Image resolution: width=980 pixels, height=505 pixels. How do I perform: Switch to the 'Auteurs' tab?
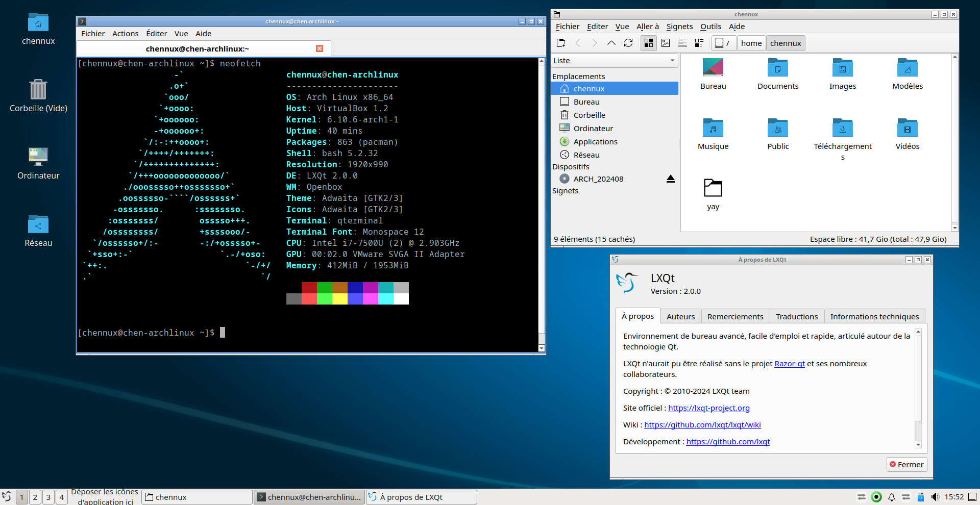(x=681, y=317)
